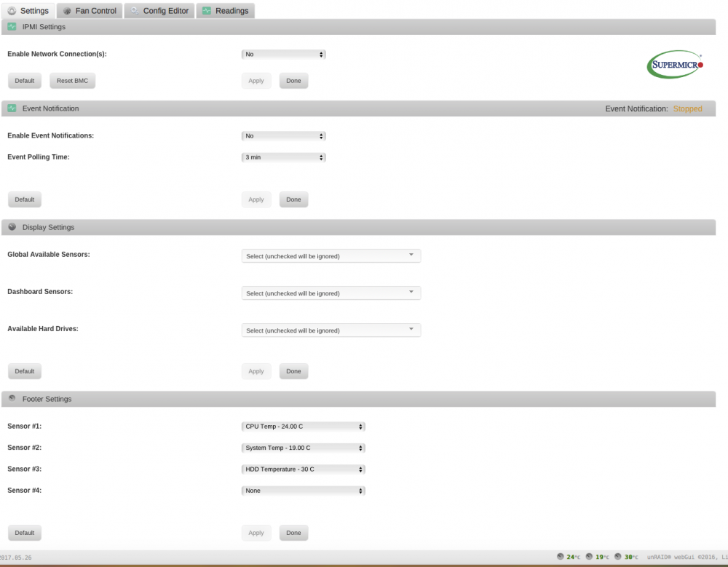Screen dimensions: 728x567
Task: Click the 30°C footer temperature reading
Action: (x=631, y=557)
